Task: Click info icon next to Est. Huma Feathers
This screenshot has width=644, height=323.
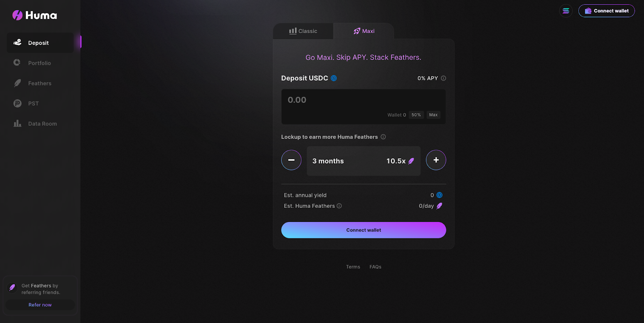Action: (x=339, y=206)
